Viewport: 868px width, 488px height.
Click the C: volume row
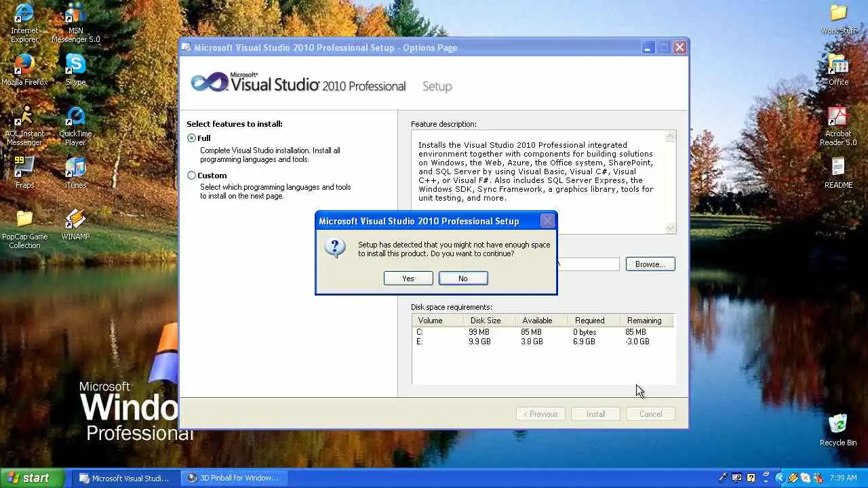pyautogui.click(x=542, y=332)
